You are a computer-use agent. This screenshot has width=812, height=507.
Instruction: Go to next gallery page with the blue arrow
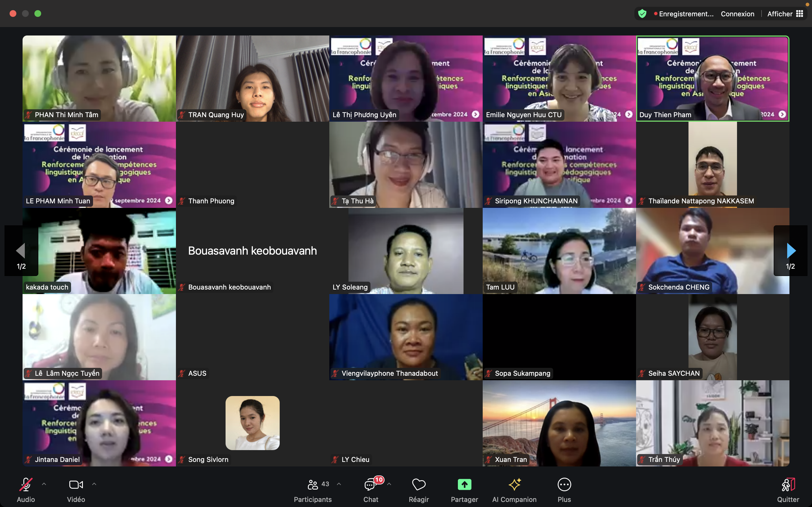791,250
